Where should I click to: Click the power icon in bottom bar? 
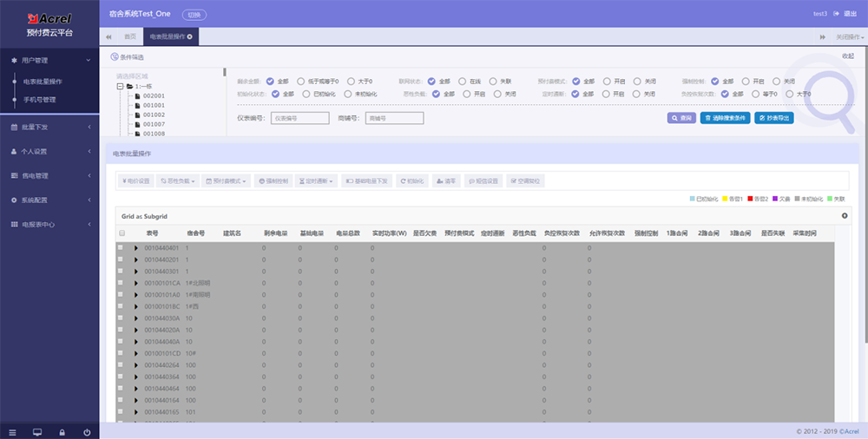tap(87, 431)
